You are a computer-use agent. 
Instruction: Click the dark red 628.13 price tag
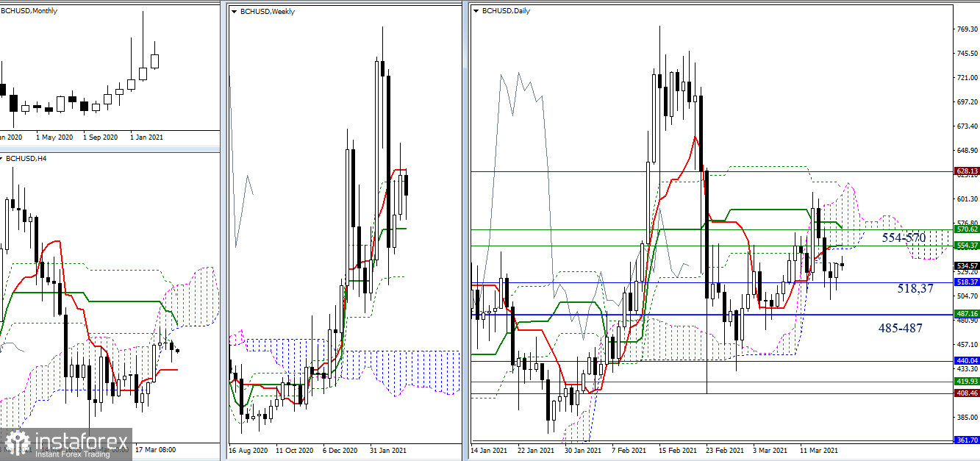(x=966, y=171)
